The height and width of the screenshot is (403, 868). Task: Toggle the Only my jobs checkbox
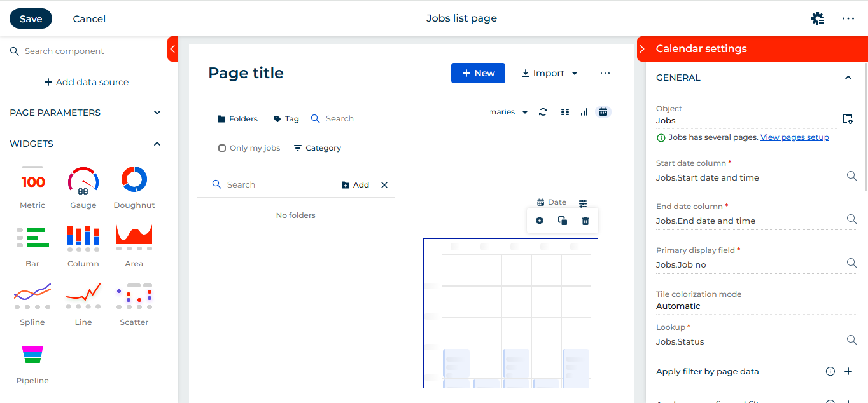click(x=222, y=148)
